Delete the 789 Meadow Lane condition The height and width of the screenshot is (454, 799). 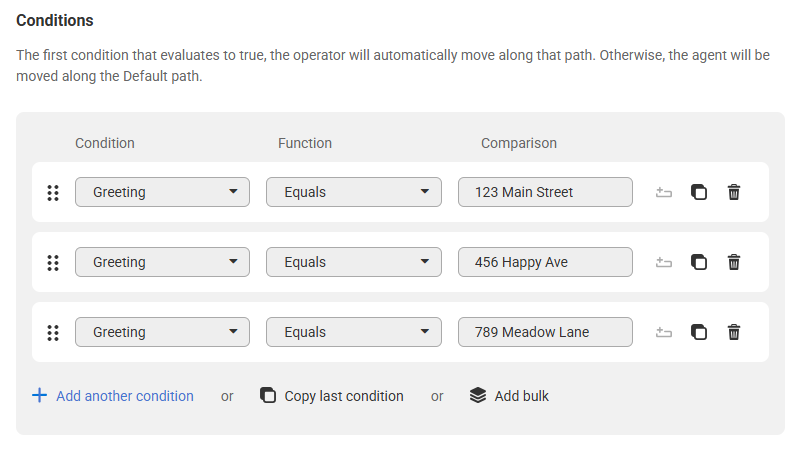pos(734,332)
